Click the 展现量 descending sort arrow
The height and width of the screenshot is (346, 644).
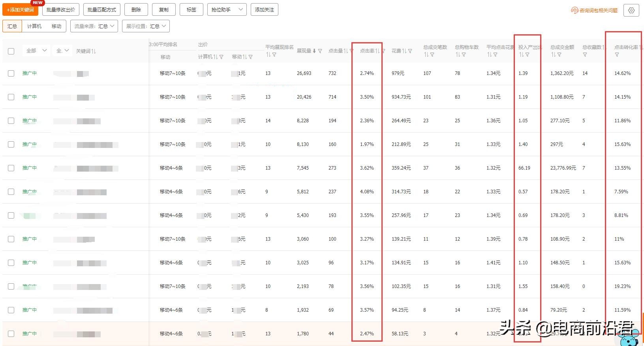pos(314,51)
